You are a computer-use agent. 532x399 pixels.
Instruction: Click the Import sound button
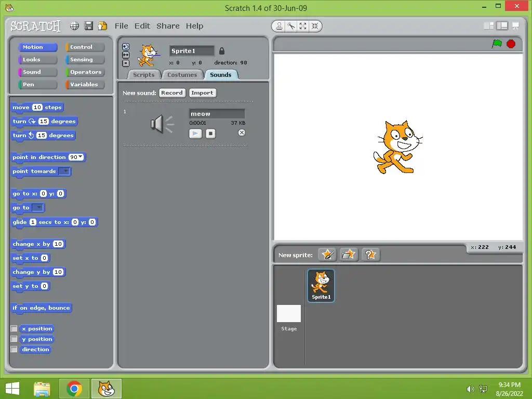pyautogui.click(x=202, y=92)
